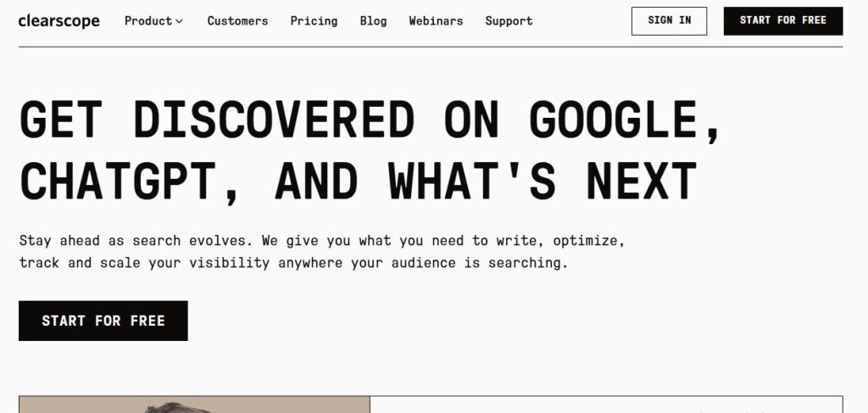Viewport: 868px width, 413px height.
Task: Open the Pricing page
Action: pos(314,21)
